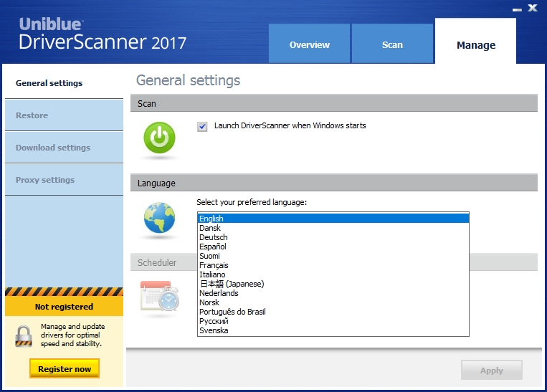Pick Italiano in the language list
The image size is (547, 392).
click(x=333, y=274)
